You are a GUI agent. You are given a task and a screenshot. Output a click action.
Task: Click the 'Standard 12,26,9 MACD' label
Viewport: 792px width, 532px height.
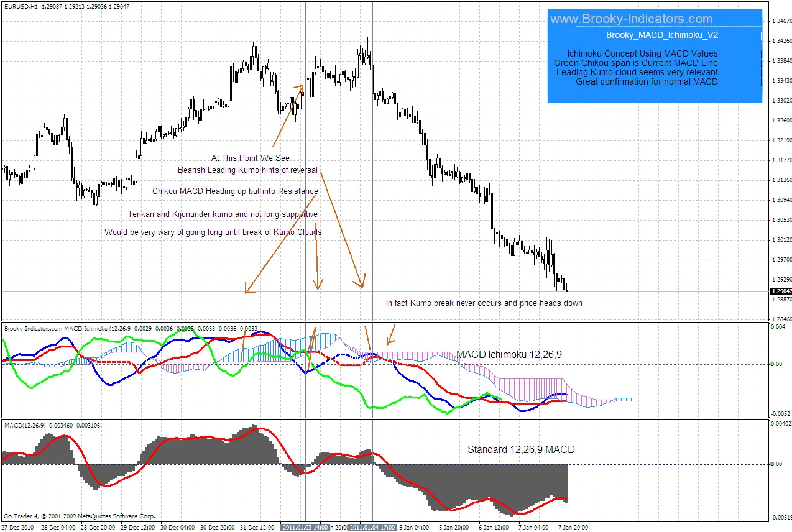pos(521,449)
